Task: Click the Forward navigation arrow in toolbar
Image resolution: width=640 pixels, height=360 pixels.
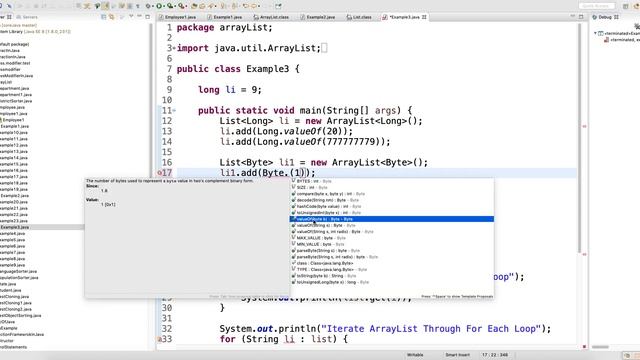Action: 254,6
